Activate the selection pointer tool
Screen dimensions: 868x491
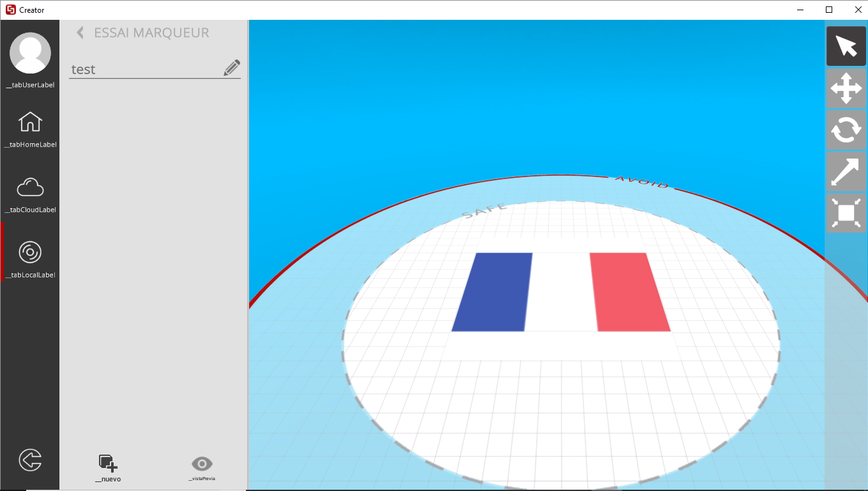pyautogui.click(x=846, y=46)
